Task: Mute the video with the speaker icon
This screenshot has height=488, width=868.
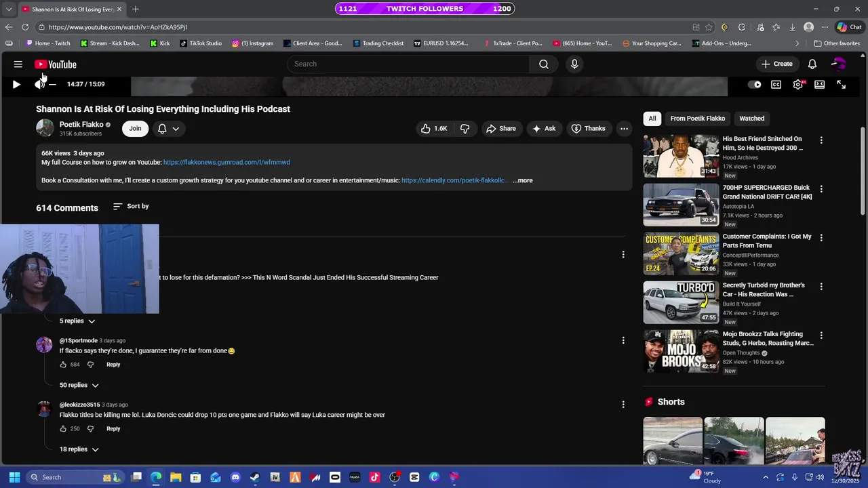Action: 39,85
